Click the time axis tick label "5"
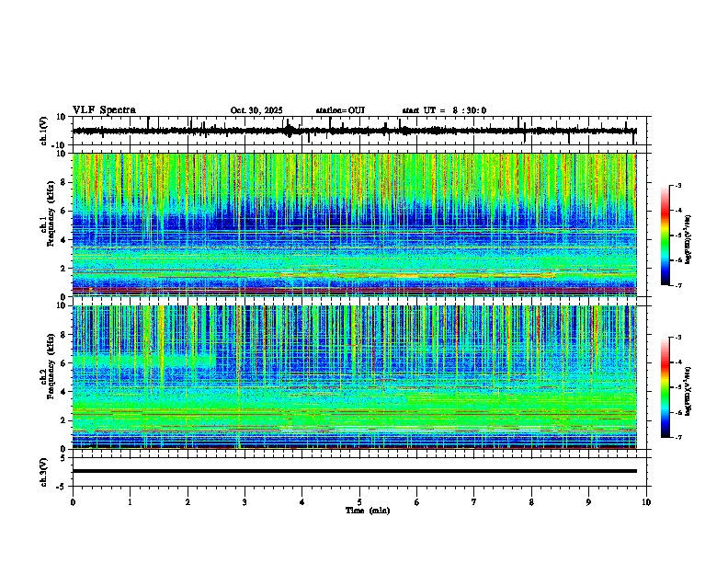 coord(359,502)
